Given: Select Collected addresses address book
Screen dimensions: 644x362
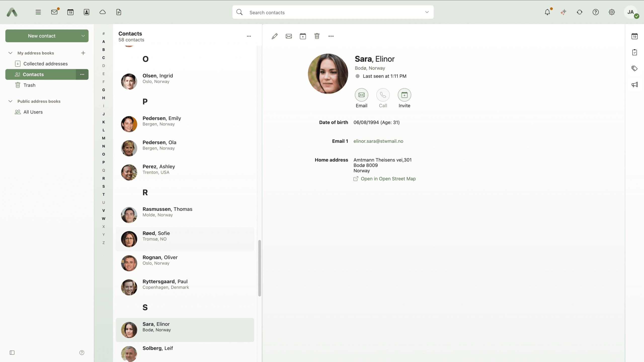Looking at the screenshot, I should coord(45,64).
